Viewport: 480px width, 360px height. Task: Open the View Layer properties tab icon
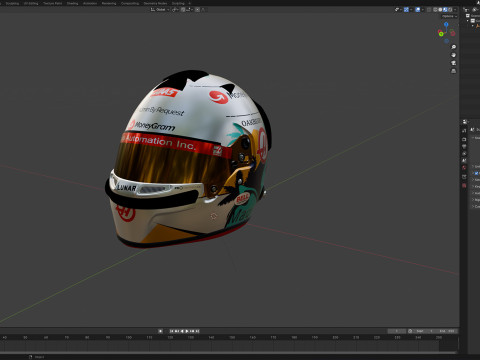[464, 154]
